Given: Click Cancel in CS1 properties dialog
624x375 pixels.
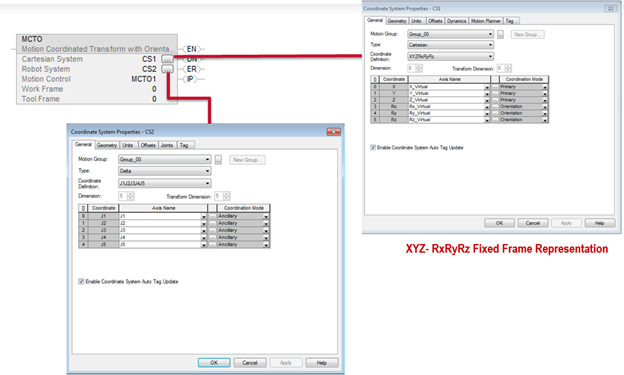Looking at the screenshot, I should tap(533, 223).
